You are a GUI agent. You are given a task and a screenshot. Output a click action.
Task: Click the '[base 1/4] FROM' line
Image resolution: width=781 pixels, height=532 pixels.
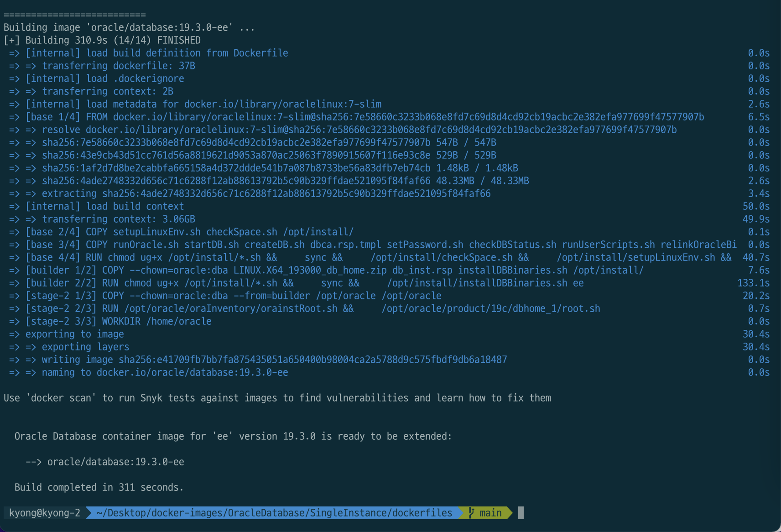click(357, 117)
